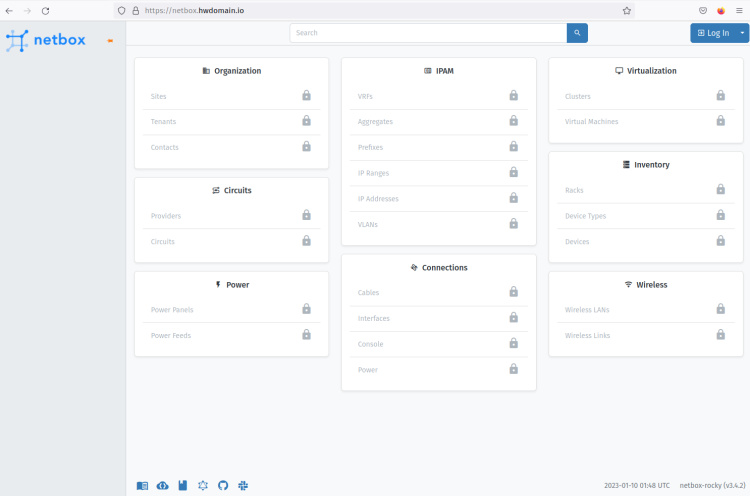750x496 pixels.
Task: Expand the Log In dropdown arrow
Action: pyautogui.click(x=743, y=33)
